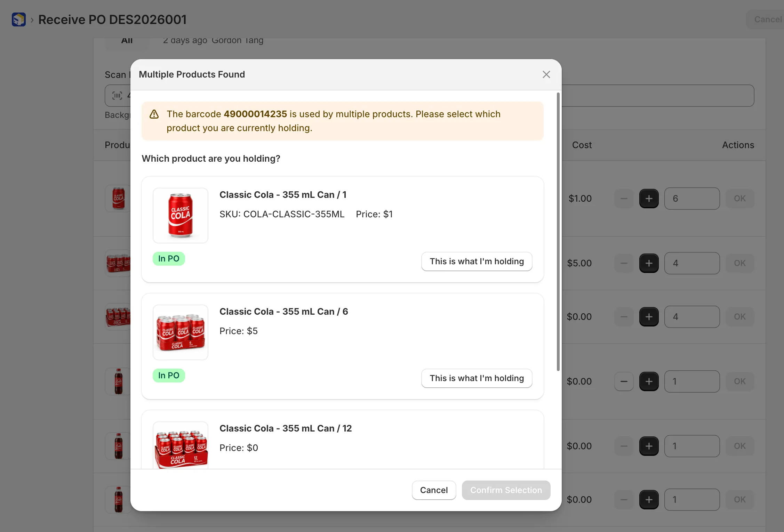Click the app logo icon beside Receive PO

(x=18, y=19)
